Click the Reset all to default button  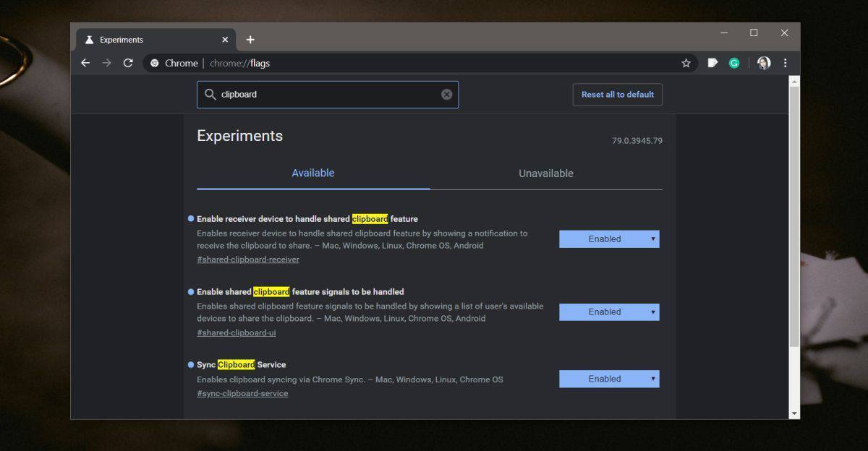point(617,94)
